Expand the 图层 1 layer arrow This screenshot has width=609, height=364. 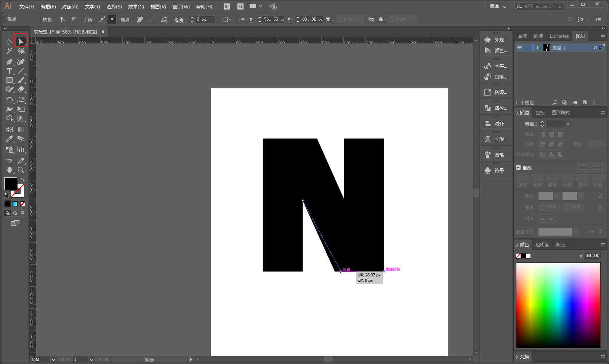[x=537, y=48]
